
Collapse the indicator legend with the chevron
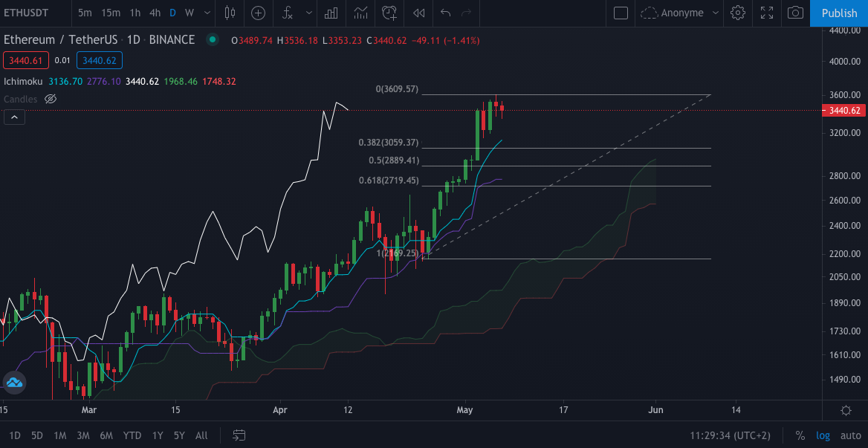[15, 117]
